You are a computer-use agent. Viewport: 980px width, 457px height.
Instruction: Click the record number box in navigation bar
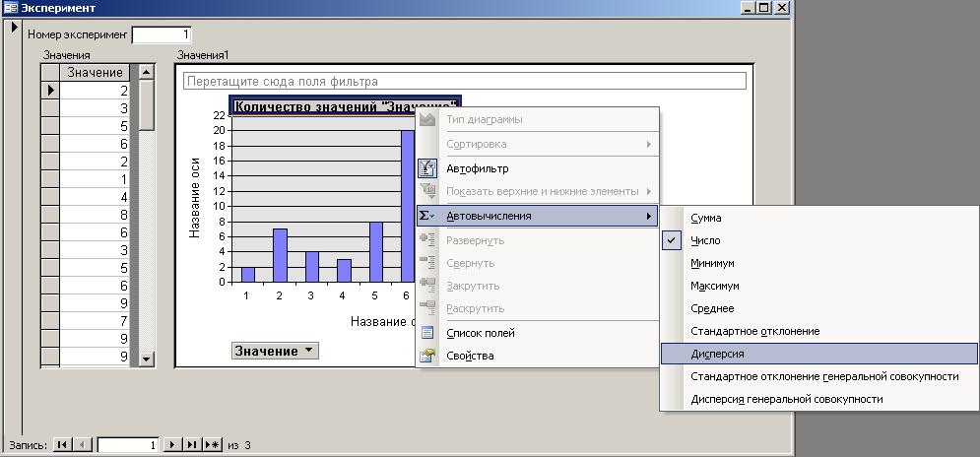point(128,445)
